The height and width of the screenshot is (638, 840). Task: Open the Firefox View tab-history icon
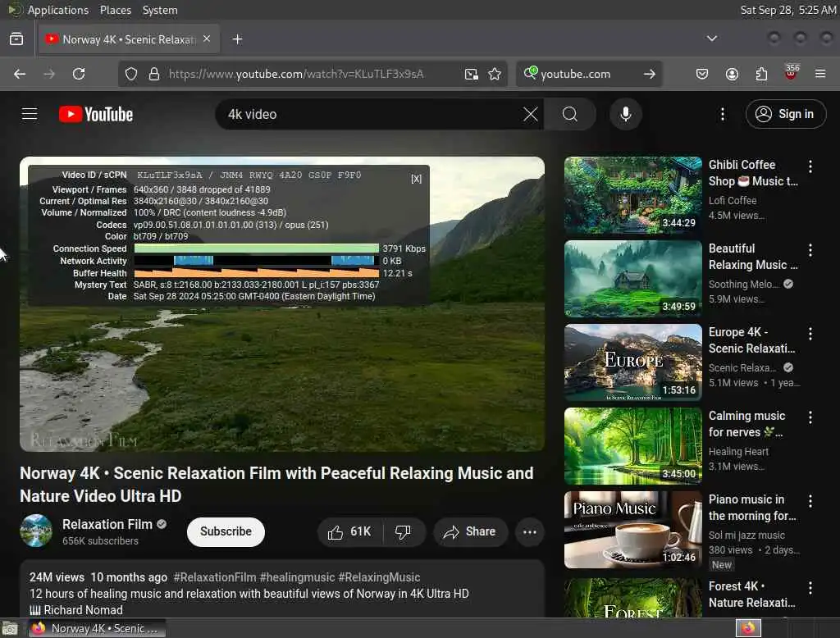click(16, 39)
